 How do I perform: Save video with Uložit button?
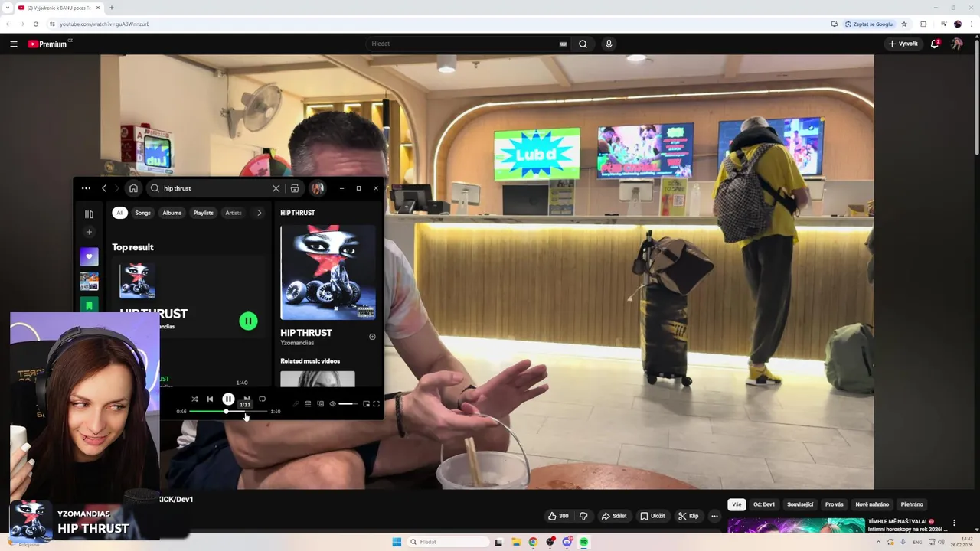(x=652, y=516)
